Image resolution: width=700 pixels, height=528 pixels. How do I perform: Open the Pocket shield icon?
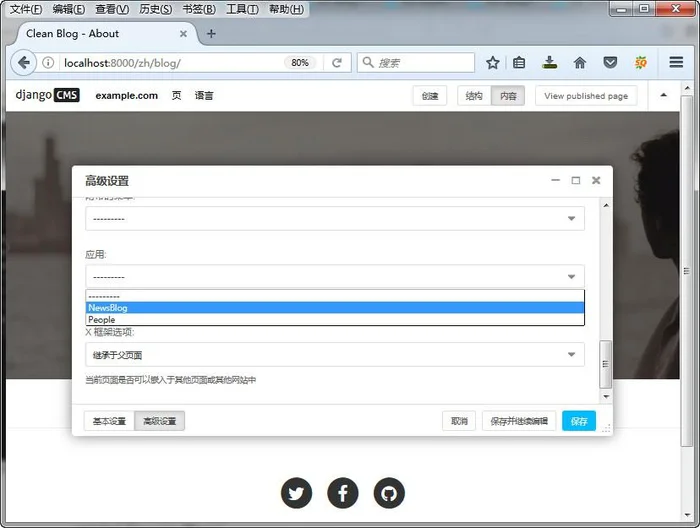pos(610,63)
